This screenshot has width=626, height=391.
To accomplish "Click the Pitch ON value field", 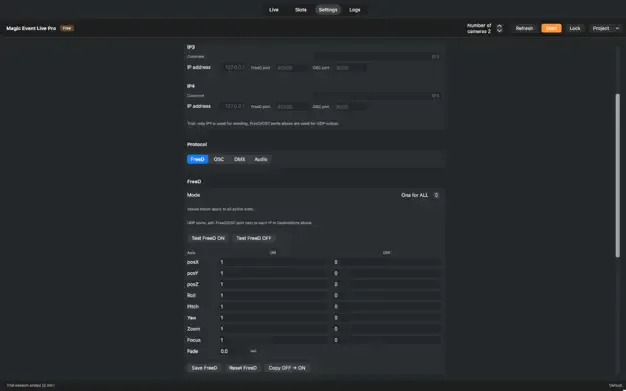I will [273, 307].
